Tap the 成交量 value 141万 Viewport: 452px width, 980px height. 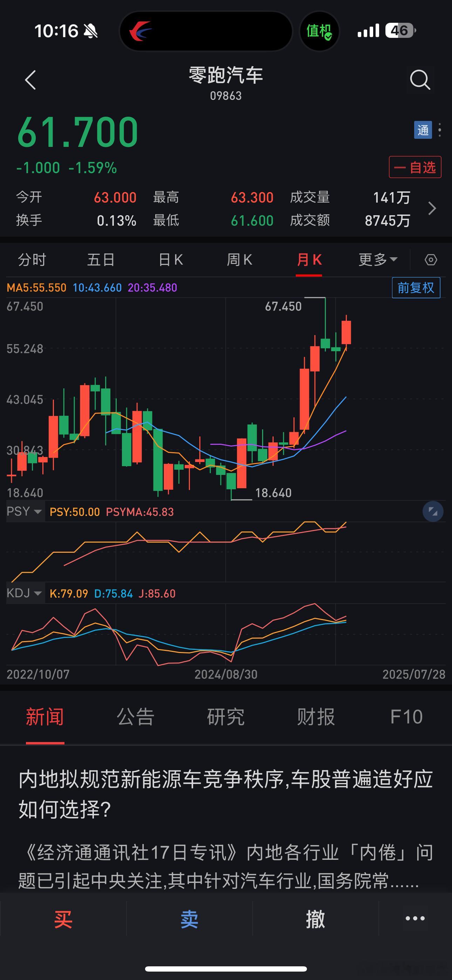tap(391, 197)
